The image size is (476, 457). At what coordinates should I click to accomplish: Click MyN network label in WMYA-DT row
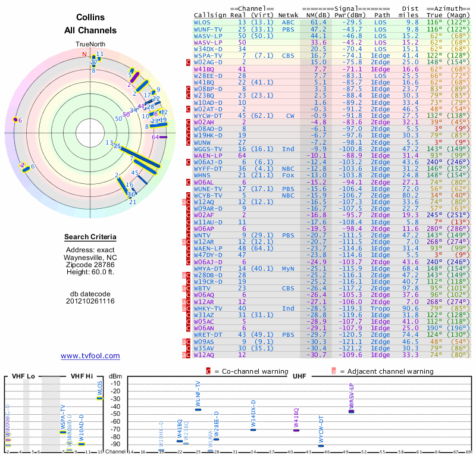click(x=288, y=269)
